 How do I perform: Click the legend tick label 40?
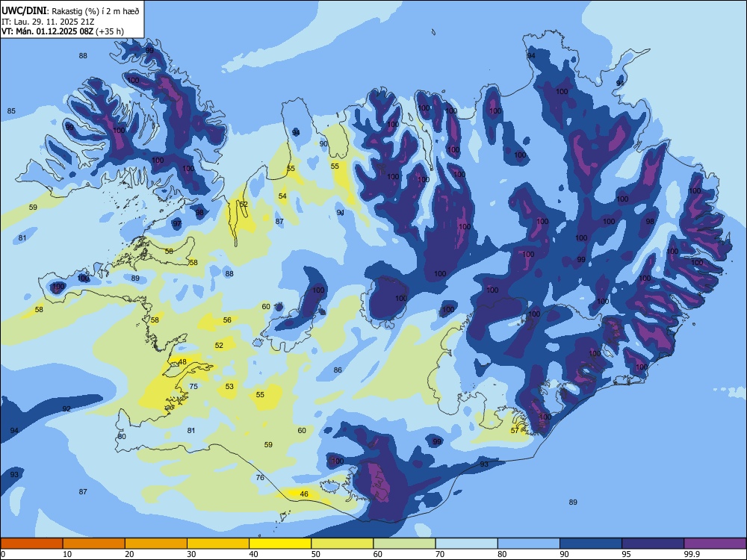click(253, 554)
